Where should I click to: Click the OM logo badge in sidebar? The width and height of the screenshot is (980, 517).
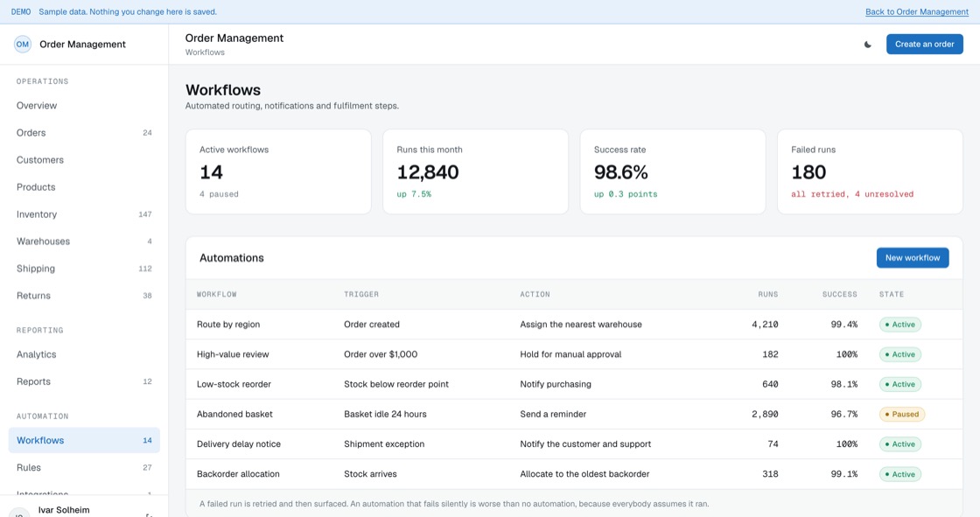(x=23, y=45)
